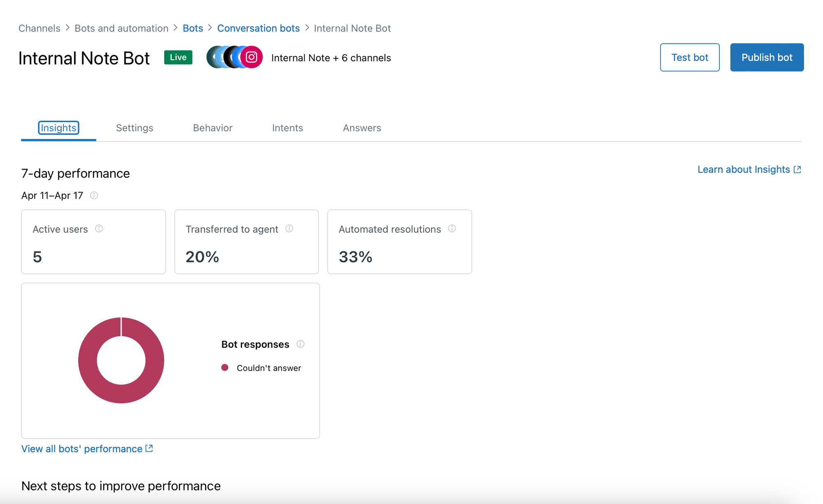Click info icon beside Apr 11–Apr 17
823x504 pixels.
[x=94, y=195]
